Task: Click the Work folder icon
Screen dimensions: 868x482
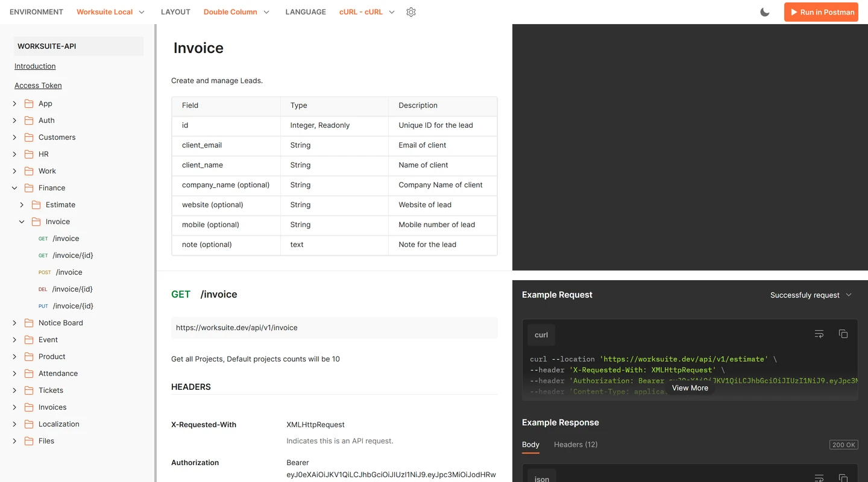Action: 29,171
